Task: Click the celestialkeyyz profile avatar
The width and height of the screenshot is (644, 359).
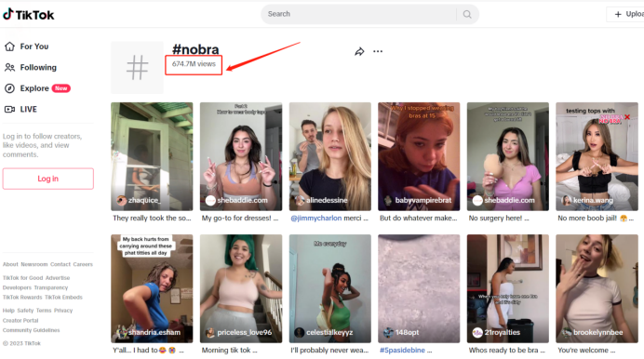Action: point(300,332)
